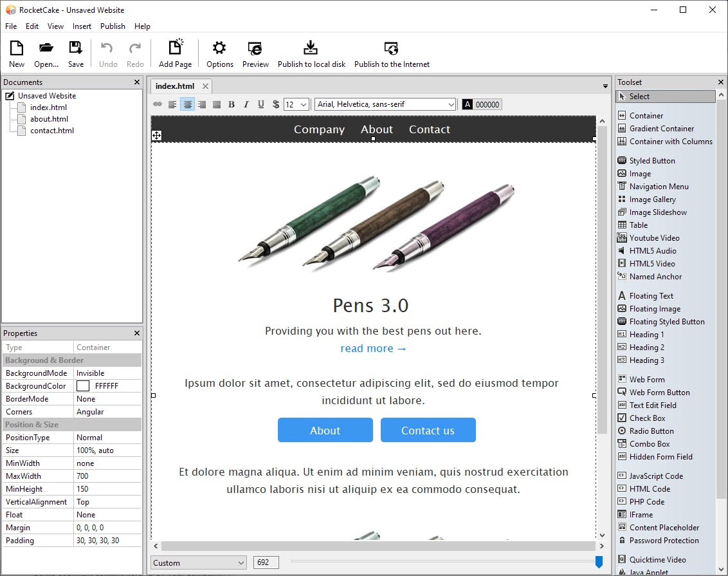Click the Contact us button on page
The height and width of the screenshot is (576, 728).
click(428, 430)
